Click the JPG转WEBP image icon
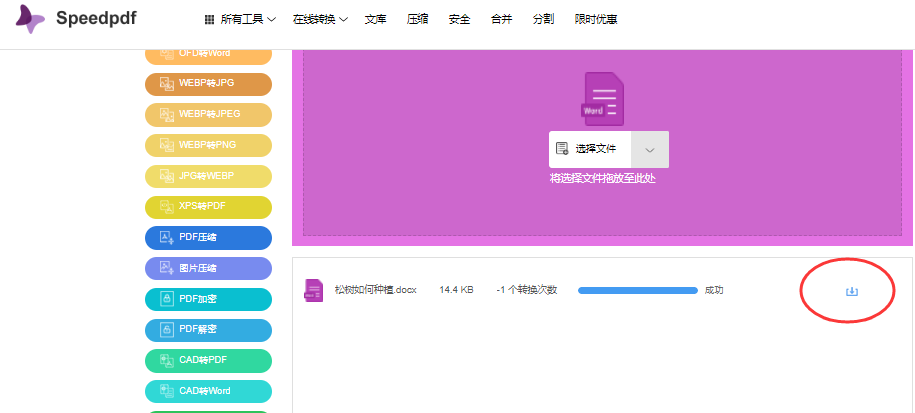The height and width of the screenshot is (413, 915). [167, 176]
